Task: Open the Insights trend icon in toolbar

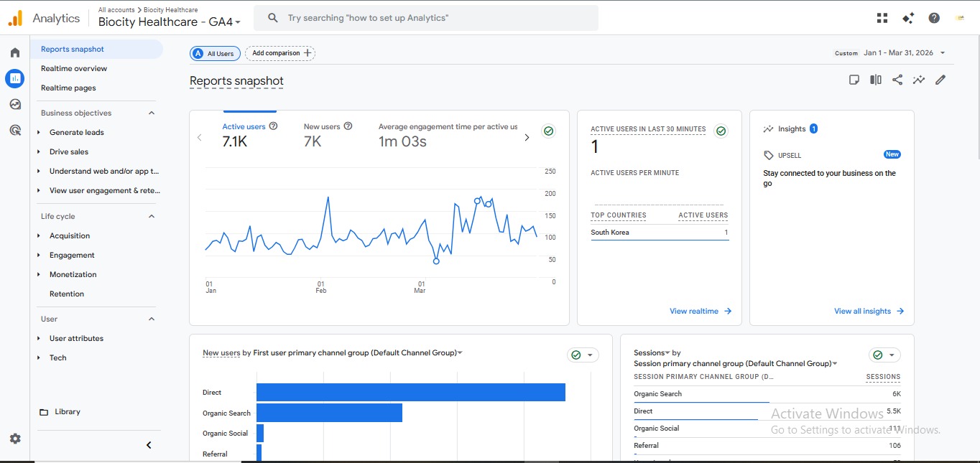Action: (919, 80)
